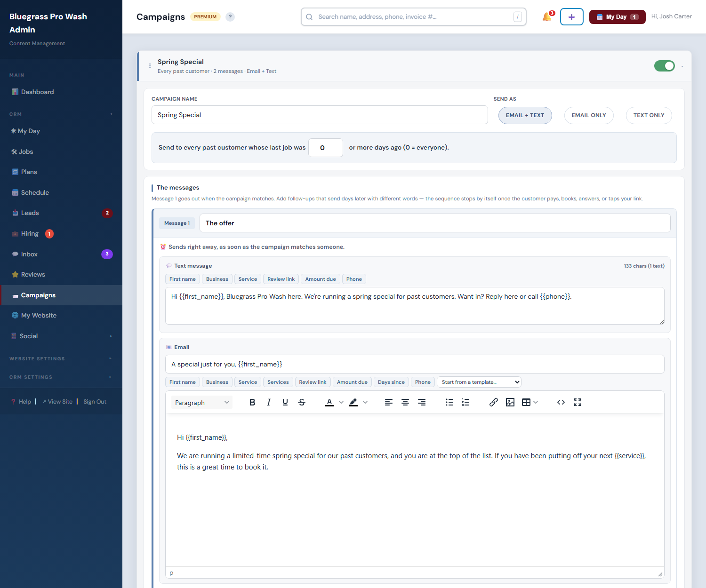Apply italic formatting in email editor
Viewport: 706px width, 588px height.
pyautogui.click(x=269, y=402)
